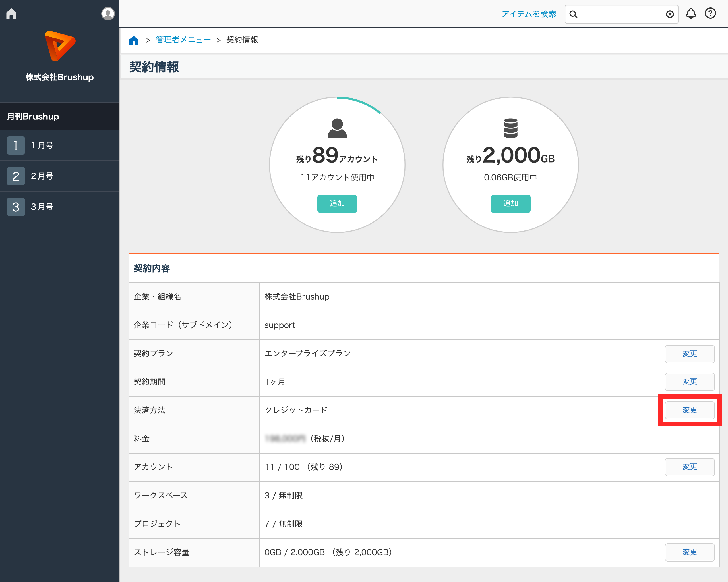Click the 契約情報 page heading
The image size is (728, 582).
pos(154,67)
